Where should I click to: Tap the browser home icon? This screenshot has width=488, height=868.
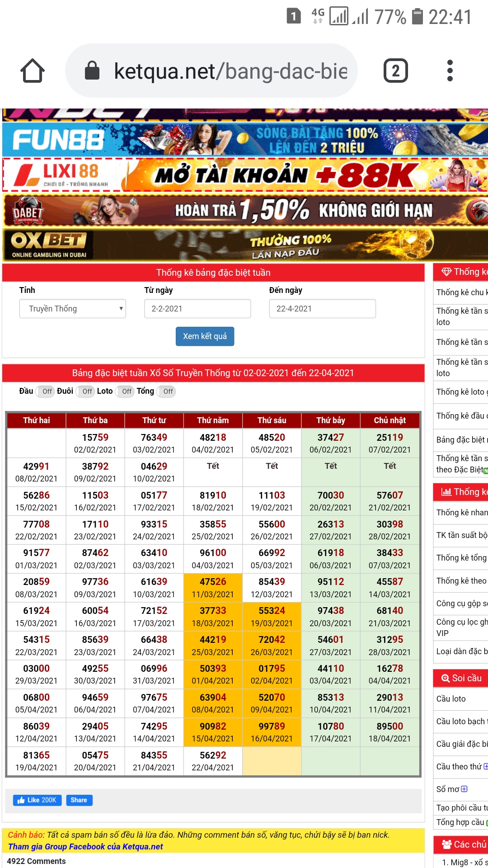point(33,71)
